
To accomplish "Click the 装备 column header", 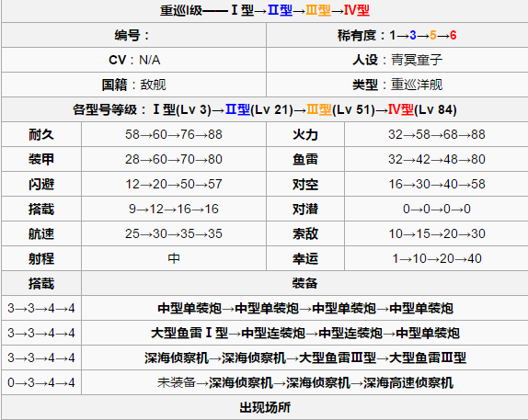I will 304,283.
